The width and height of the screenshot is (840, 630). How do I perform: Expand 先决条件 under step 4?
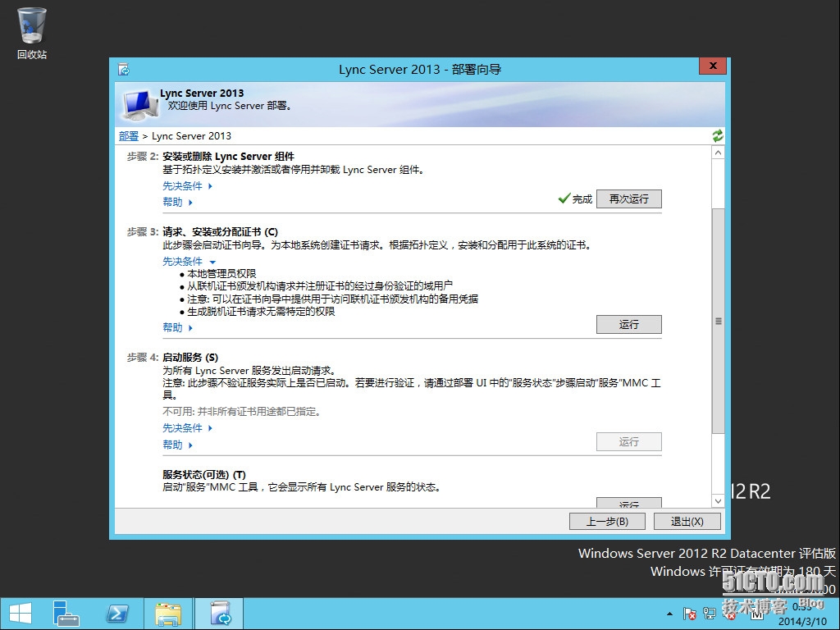[188, 428]
